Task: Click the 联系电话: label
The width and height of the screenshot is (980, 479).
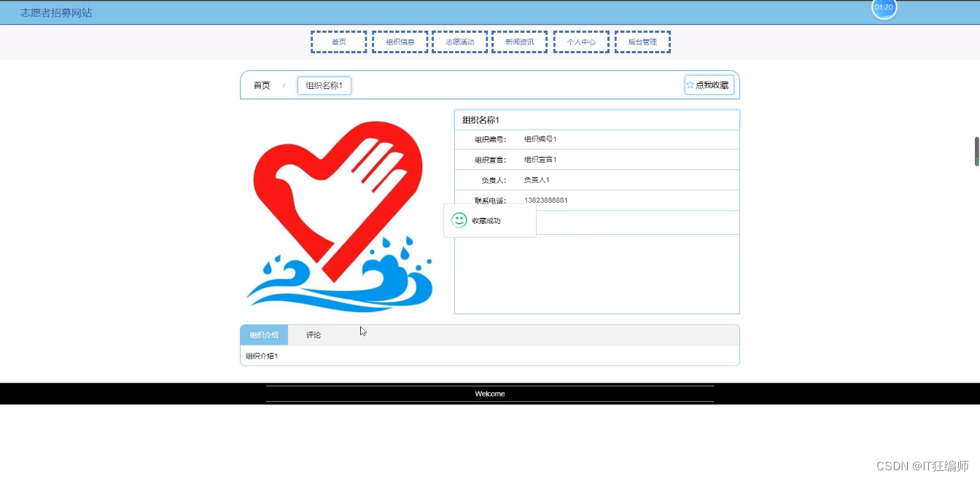Action: (x=490, y=200)
